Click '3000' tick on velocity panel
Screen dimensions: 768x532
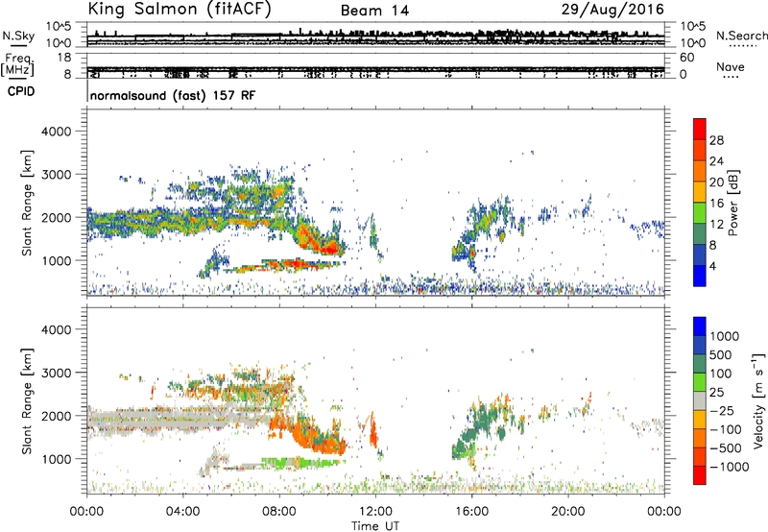[x=57, y=373]
